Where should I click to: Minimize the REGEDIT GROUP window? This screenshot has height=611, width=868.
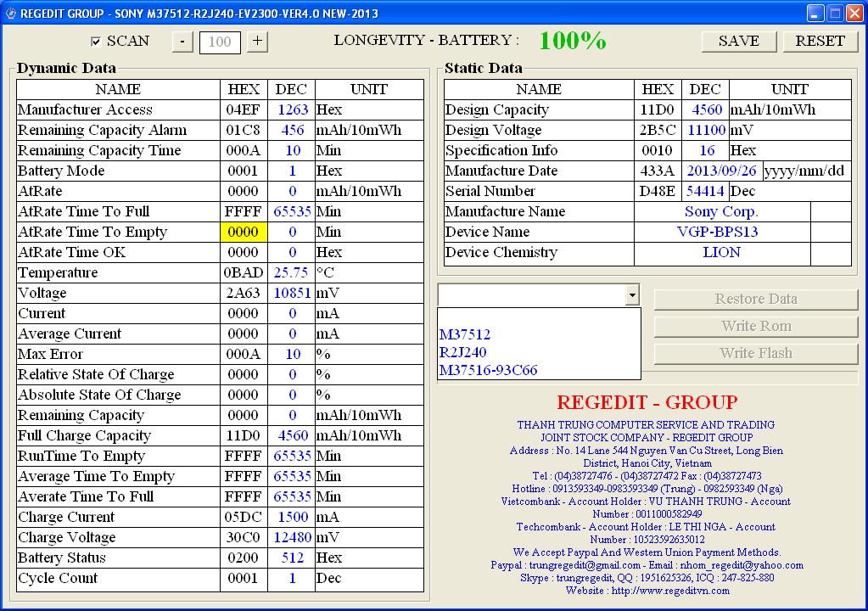(815, 14)
